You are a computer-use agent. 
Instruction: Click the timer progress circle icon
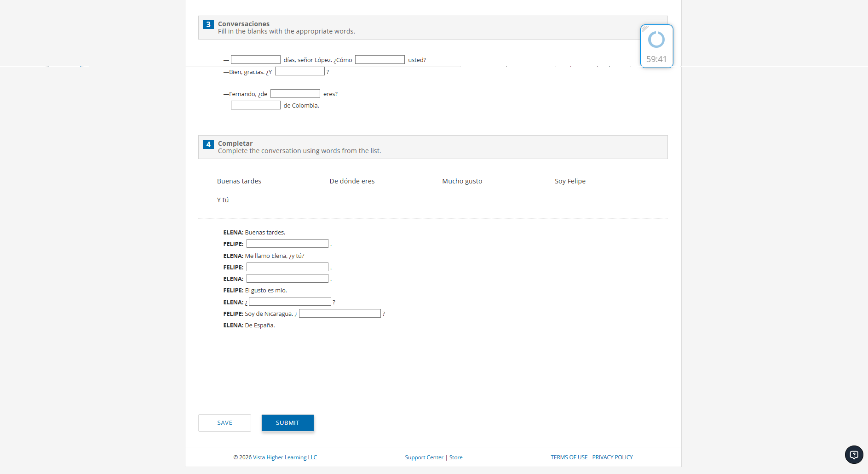coord(656,40)
